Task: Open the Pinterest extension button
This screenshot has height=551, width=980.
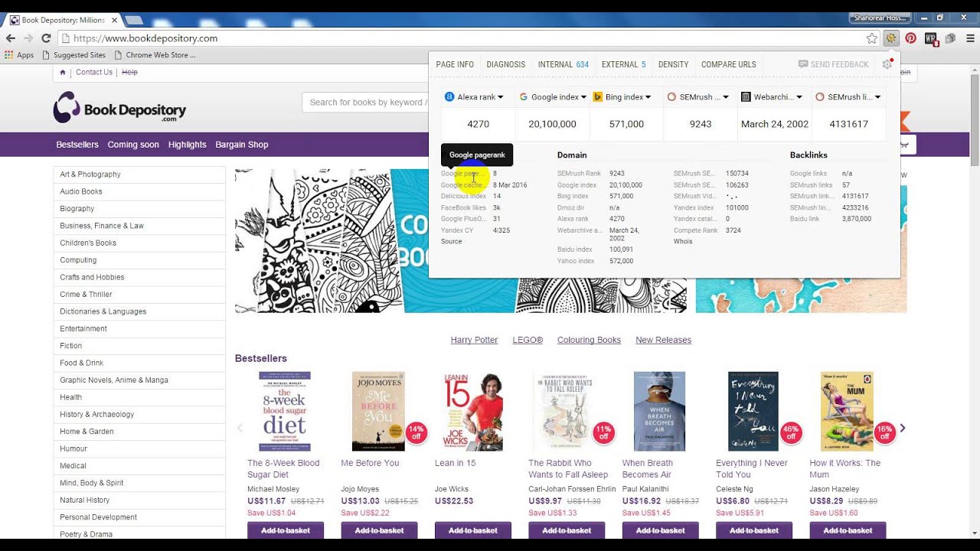Action: pyautogui.click(x=910, y=37)
